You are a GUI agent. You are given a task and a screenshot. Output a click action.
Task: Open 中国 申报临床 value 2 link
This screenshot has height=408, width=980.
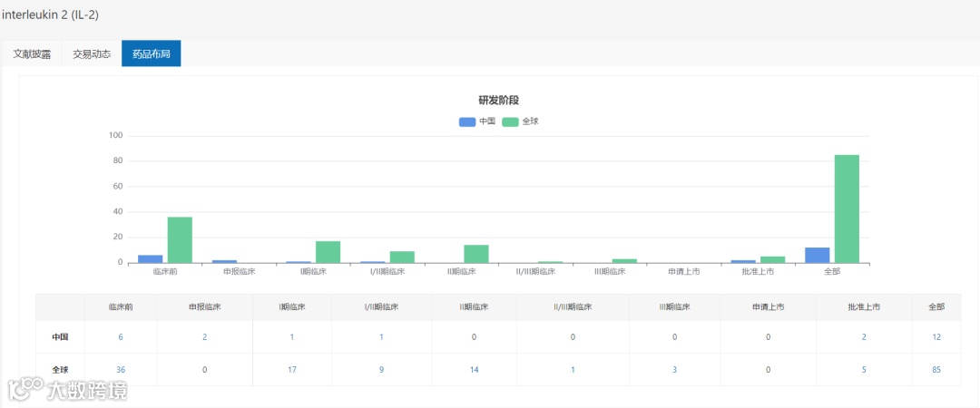[204, 336]
